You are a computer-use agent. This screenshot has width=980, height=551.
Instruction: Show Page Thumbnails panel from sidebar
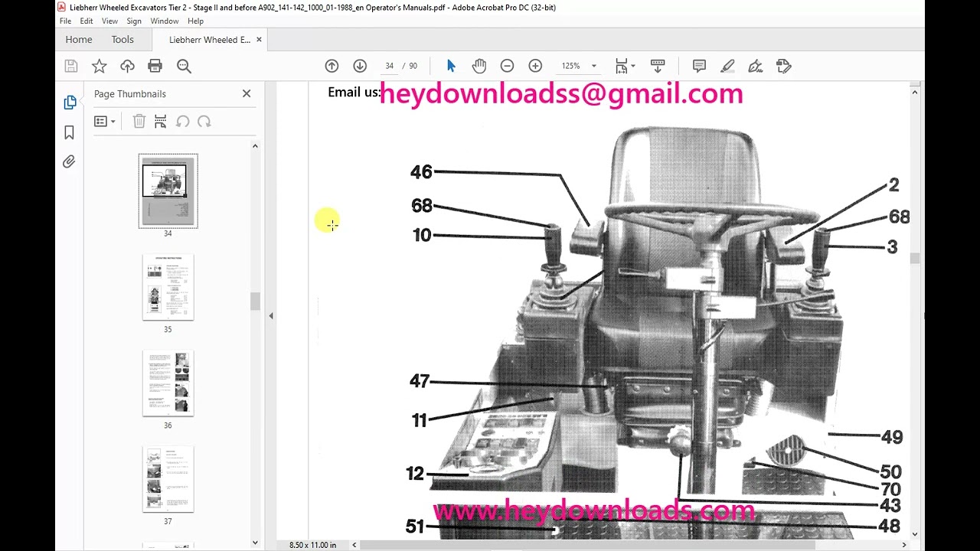[70, 103]
